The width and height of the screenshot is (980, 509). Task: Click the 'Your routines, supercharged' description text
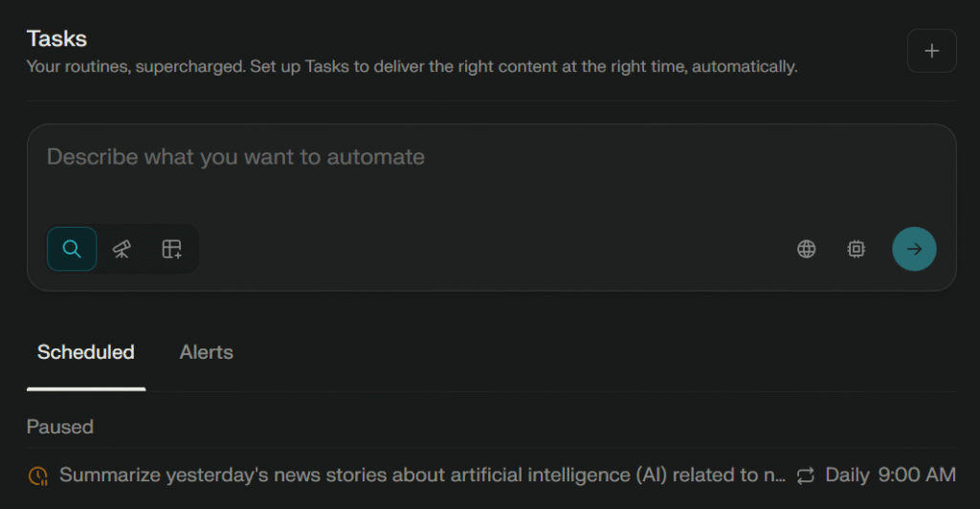click(x=412, y=67)
